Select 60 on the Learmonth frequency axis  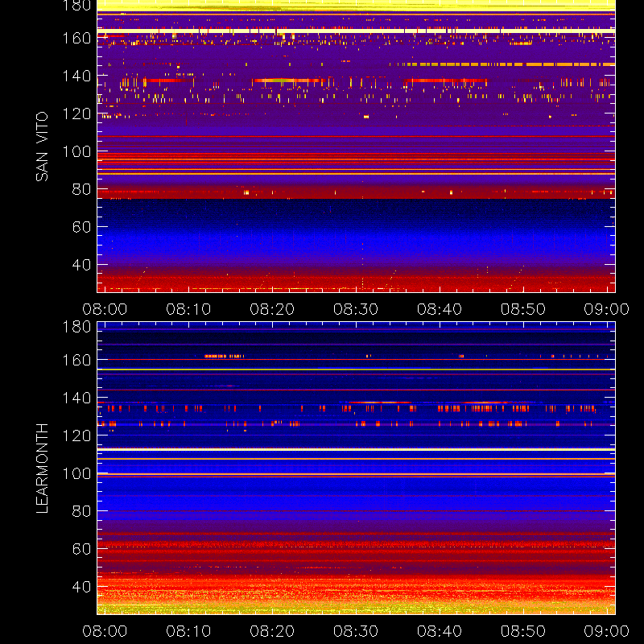[x=81, y=549]
